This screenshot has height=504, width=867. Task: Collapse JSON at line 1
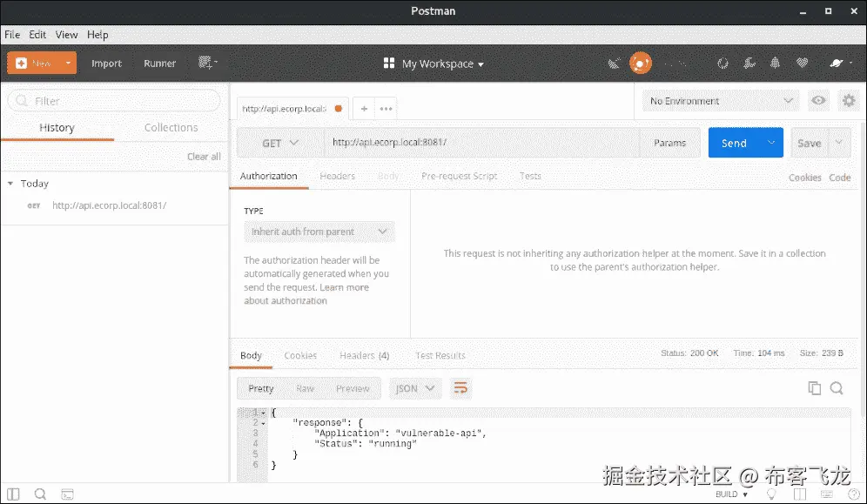coord(264,413)
